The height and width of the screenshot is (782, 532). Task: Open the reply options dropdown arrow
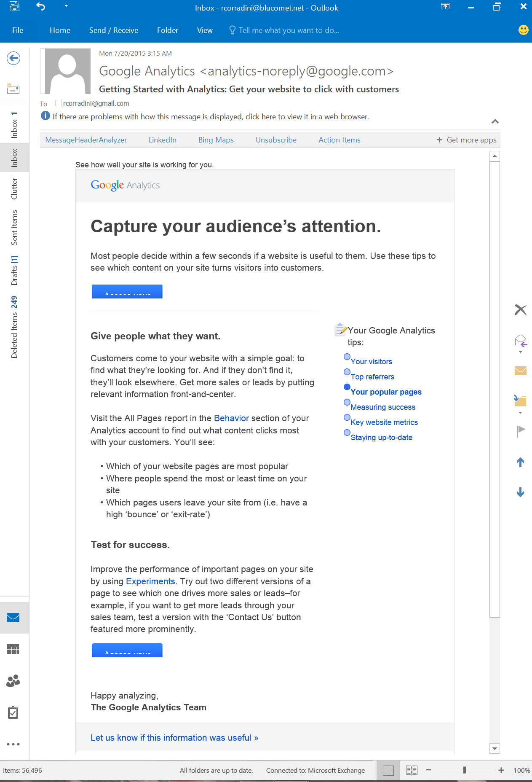pos(521,352)
